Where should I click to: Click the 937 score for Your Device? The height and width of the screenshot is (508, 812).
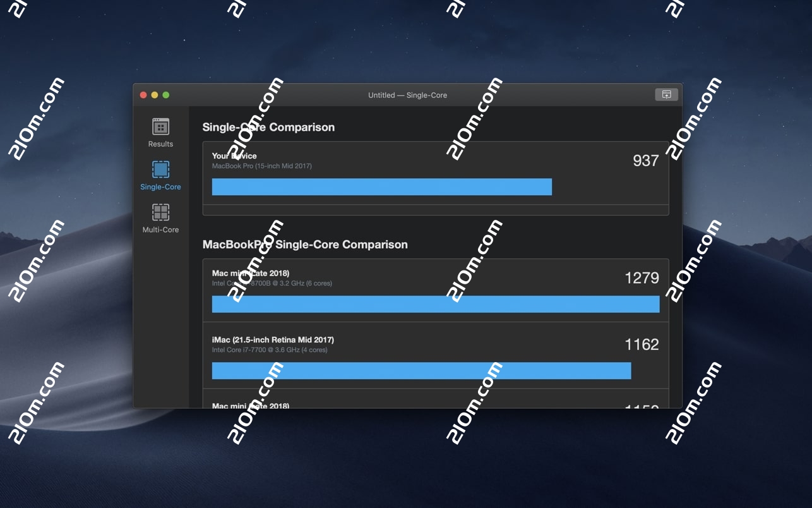tap(646, 160)
